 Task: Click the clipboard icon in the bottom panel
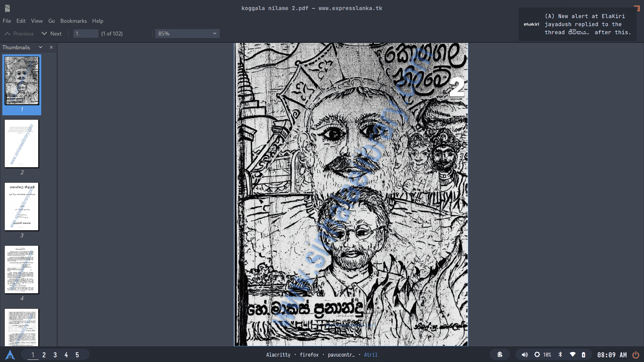pyautogui.click(x=500, y=355)
